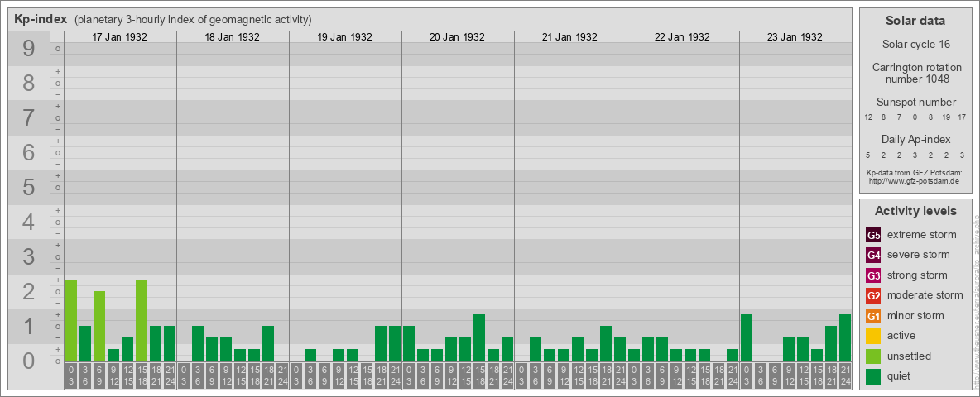
Task: Click the 'Activity levels' panel heading
Action: click(x=915, y=211)
